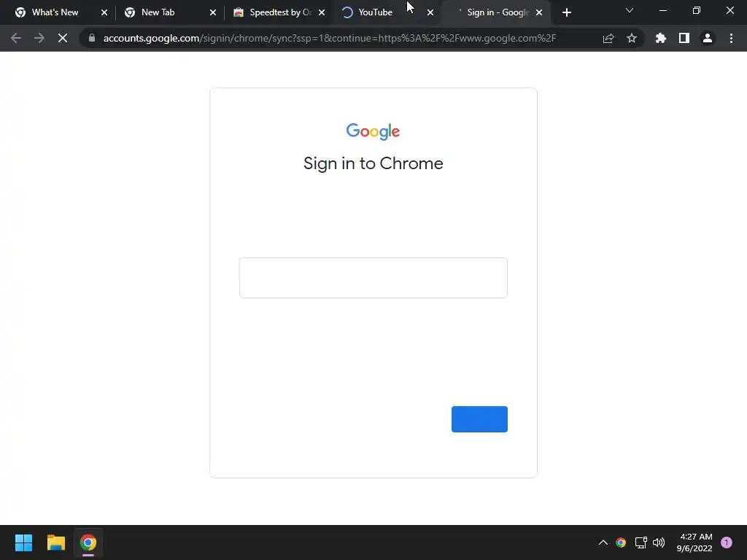Screen dimensions: 747x560
Task: Click the address bar URL
Action: click(329, 38)
